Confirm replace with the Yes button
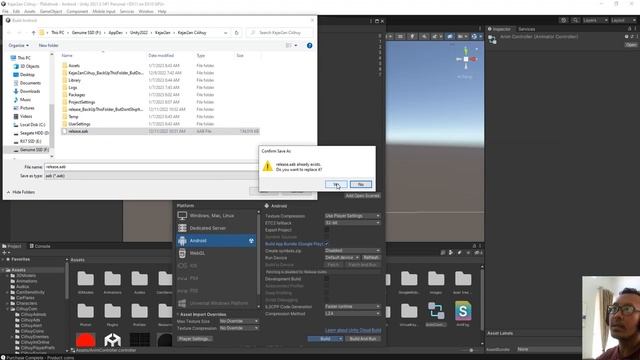This screenshot has height=360, width=640. click(x=336, y=184)
